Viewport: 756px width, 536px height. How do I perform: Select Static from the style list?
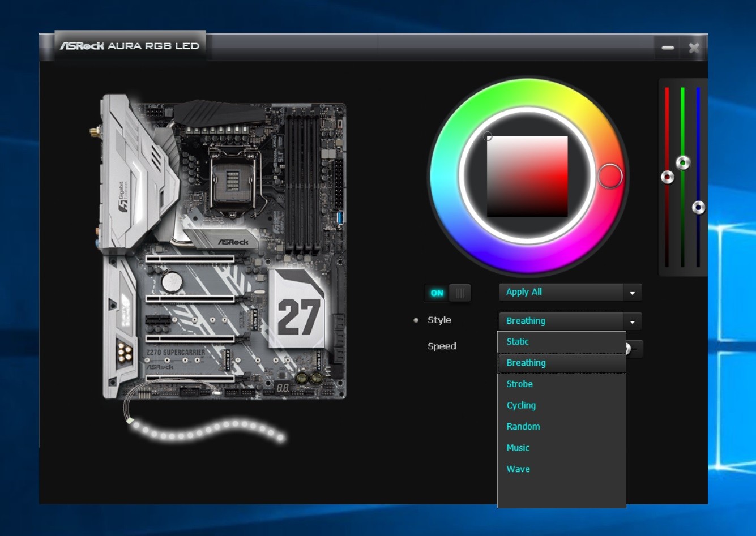(x=562, y=342)
